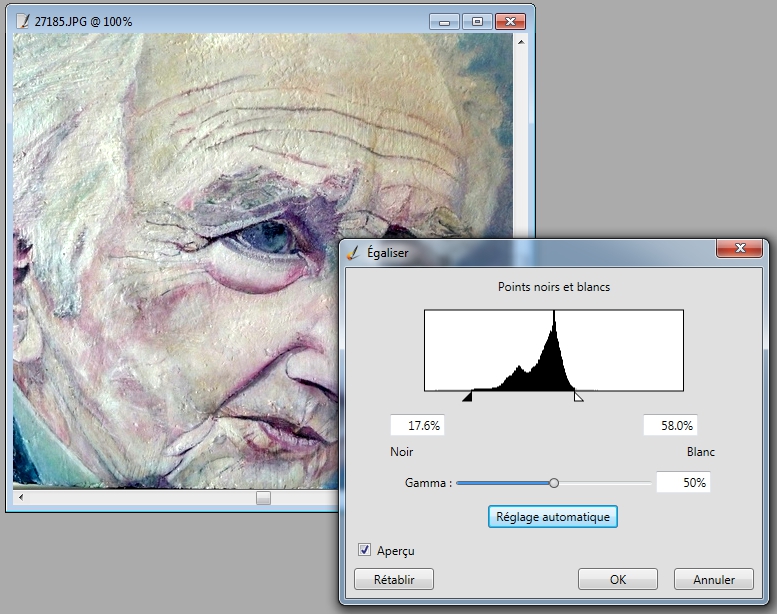777x614 pixels.
Task: Close the 27185.JPG image window
Action: pos(510,22)
